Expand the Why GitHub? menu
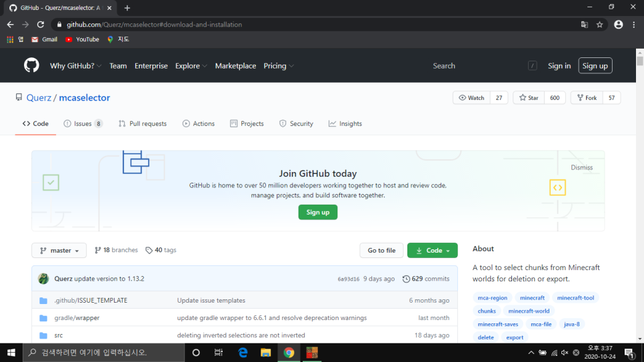The image size is (644, 362). pyautogui.click(x=76, y=66)
